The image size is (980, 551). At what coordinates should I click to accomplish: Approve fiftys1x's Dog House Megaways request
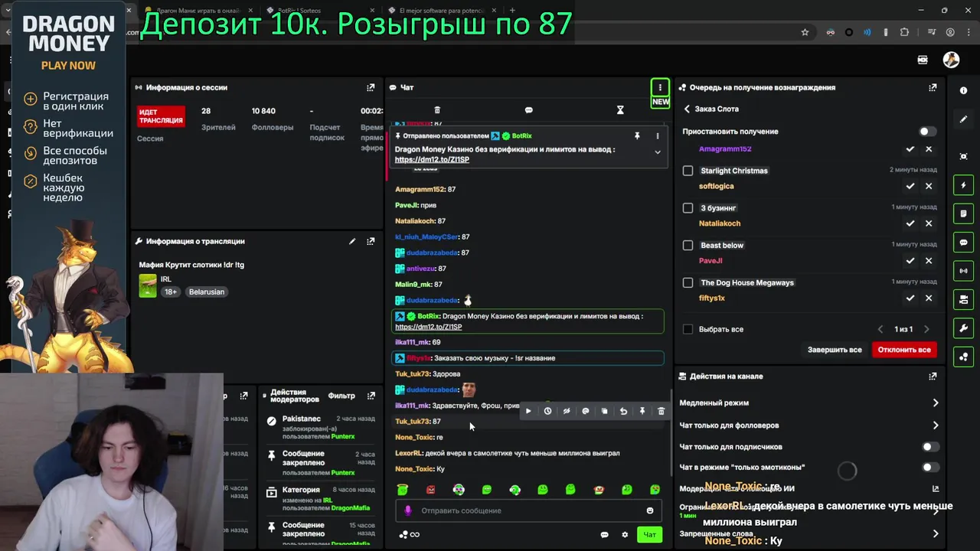910,298
